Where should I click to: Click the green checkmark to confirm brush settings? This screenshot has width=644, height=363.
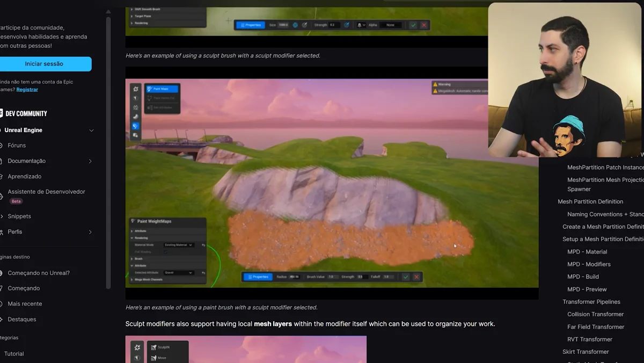point(406,277)
